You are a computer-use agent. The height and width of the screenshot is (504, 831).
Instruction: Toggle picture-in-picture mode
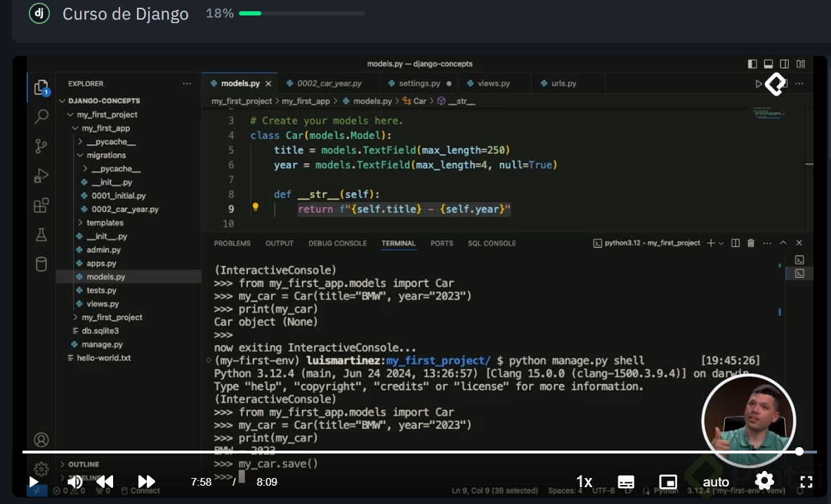668,482
